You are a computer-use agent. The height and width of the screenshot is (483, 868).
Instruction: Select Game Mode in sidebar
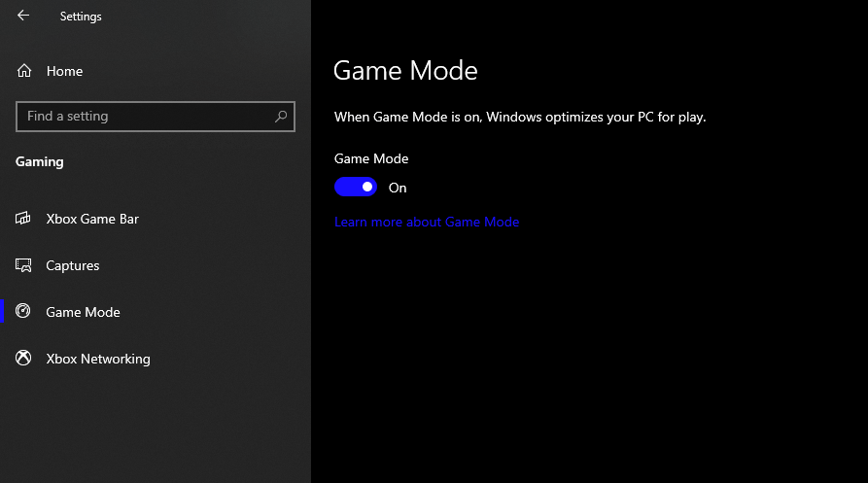point(83,312)
